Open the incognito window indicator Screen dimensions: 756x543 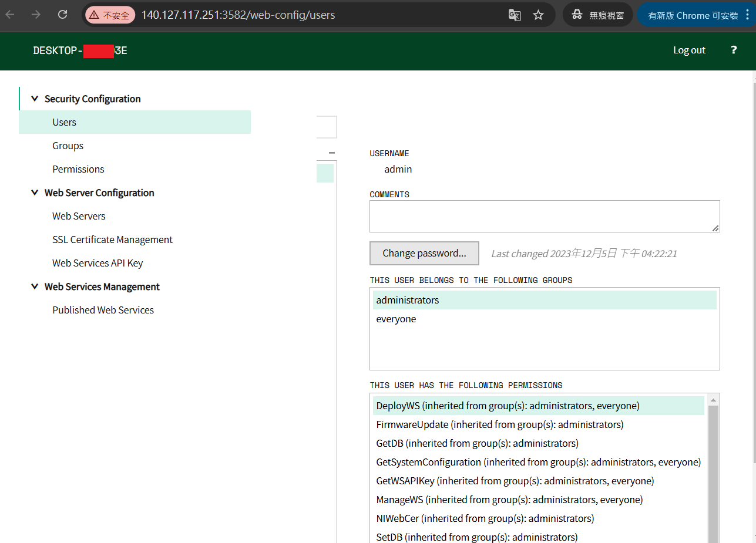coord(598,15)
